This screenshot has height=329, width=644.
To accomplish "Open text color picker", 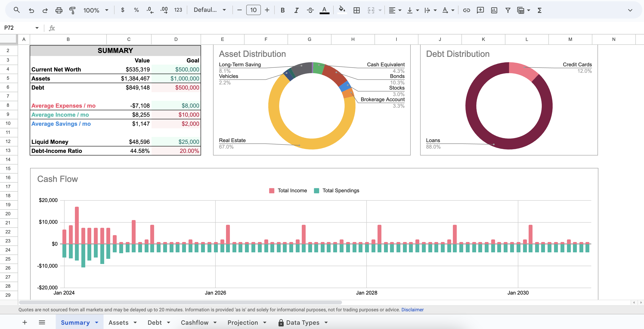I will 324,10.
